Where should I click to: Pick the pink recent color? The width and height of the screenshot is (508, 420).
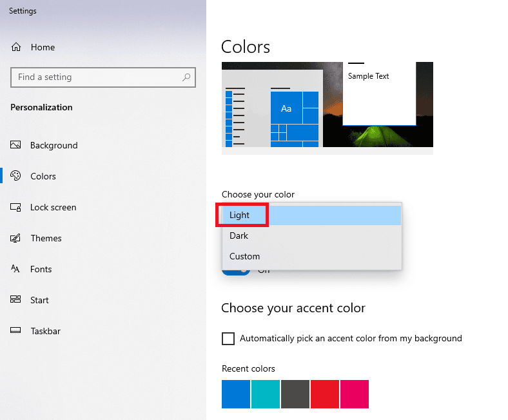(355, 394)
